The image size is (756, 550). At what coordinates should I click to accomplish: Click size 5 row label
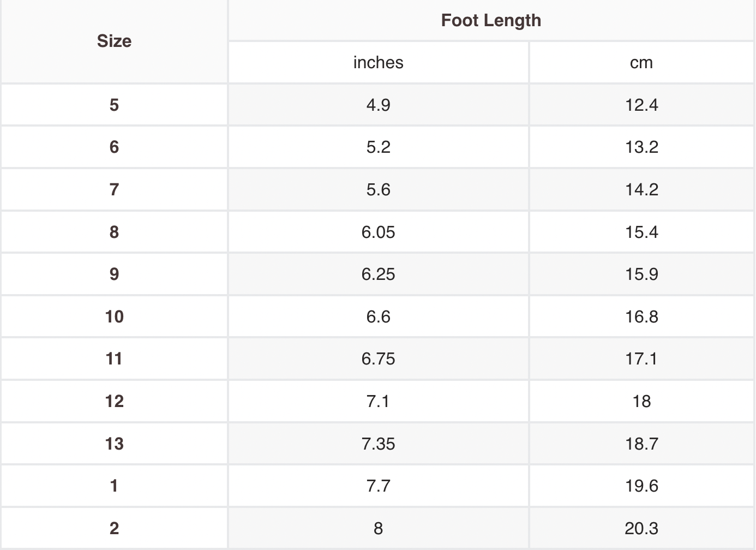[x=114, y=105]
